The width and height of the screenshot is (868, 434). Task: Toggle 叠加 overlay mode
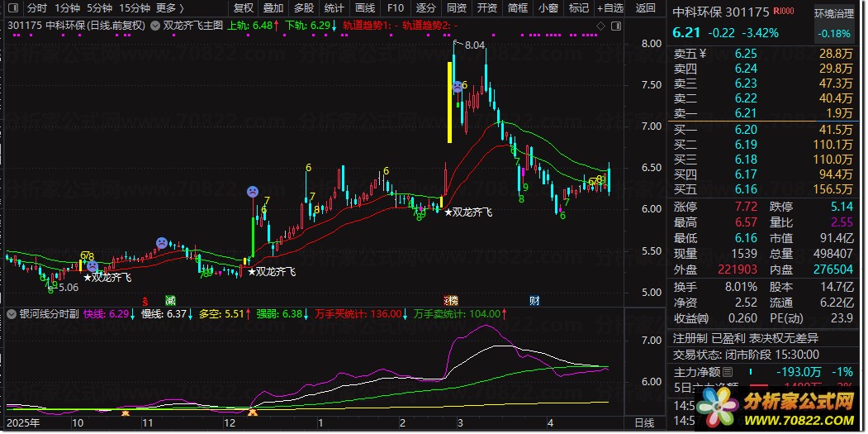(x=273, y=8)
